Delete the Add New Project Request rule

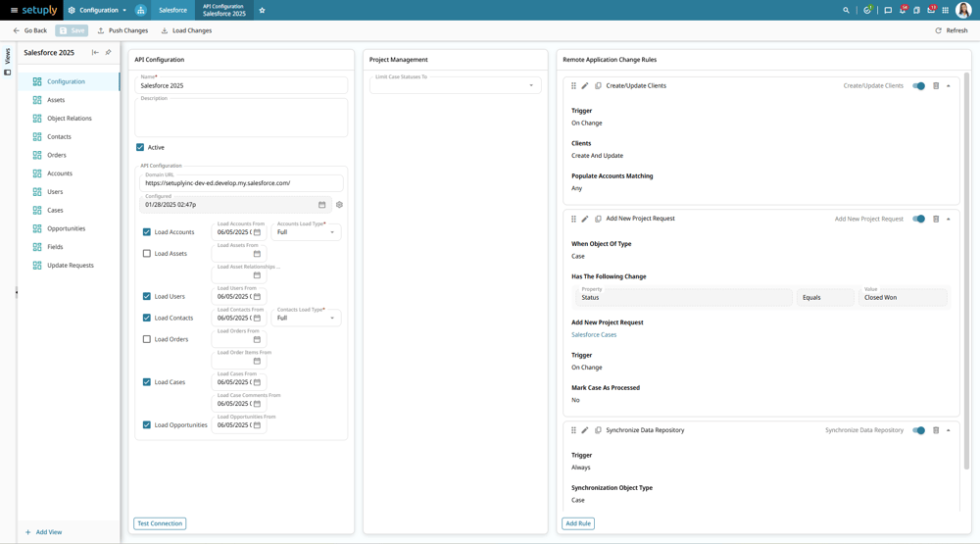coord(936,219)
